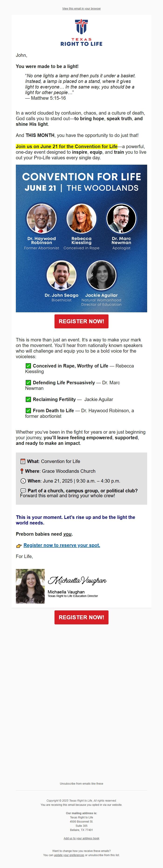Click the pointing hand emoji before Register link
The image size is (163, 868).
point(19,545)
